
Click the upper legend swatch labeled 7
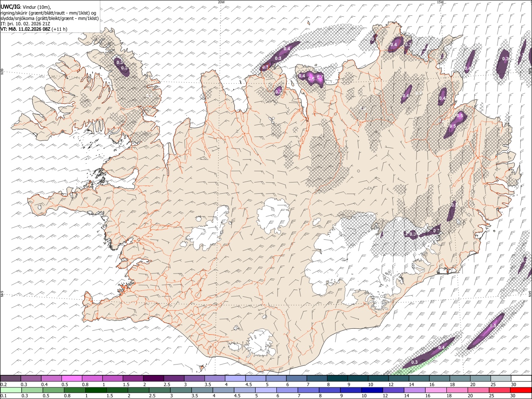click(x=317, y=378)
